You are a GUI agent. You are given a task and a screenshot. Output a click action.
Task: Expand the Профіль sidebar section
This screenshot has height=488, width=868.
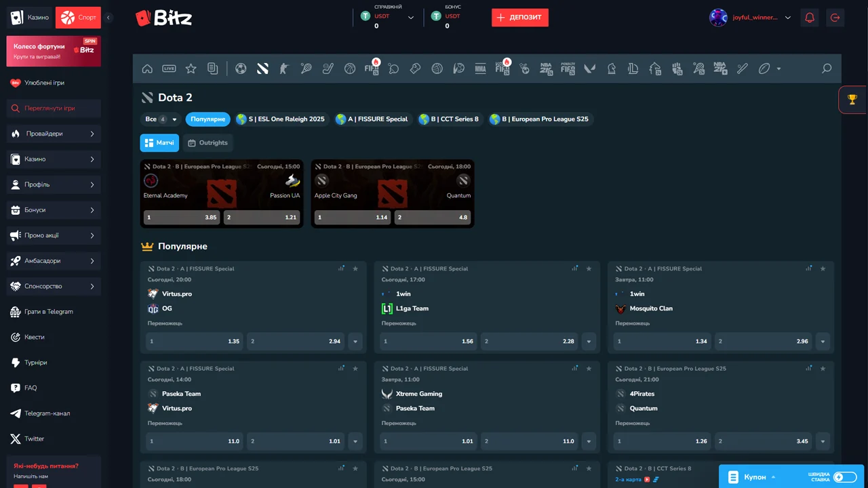point(54,185)
